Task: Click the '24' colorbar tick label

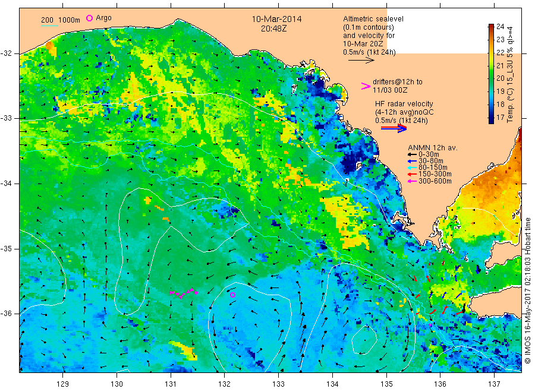Action: 500,27
